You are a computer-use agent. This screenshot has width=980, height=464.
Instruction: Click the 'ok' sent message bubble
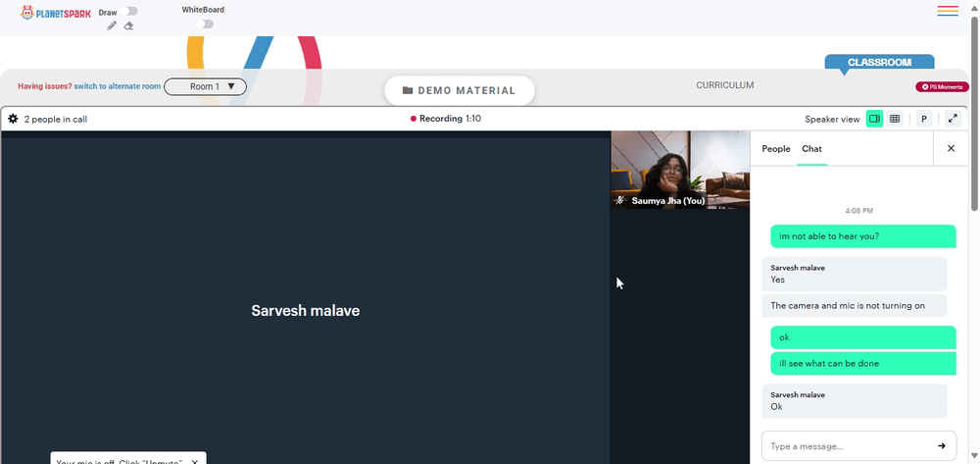[863, 337]
